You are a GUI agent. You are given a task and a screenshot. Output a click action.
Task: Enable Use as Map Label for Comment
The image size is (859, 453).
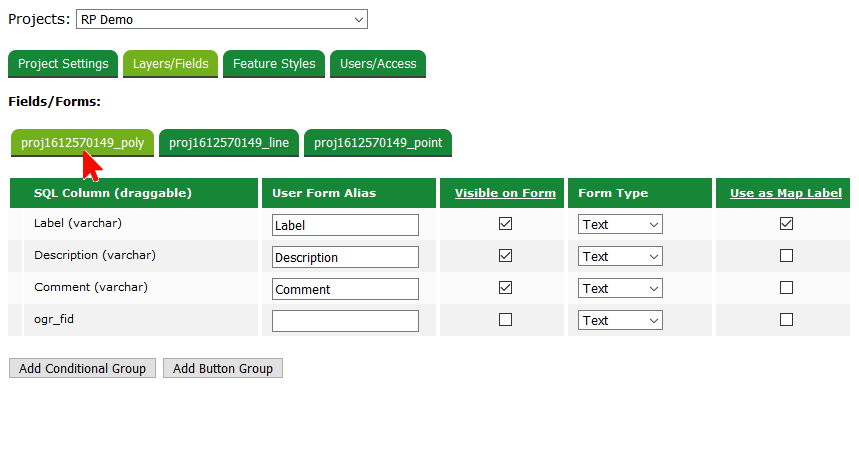(x=786, y=288)
